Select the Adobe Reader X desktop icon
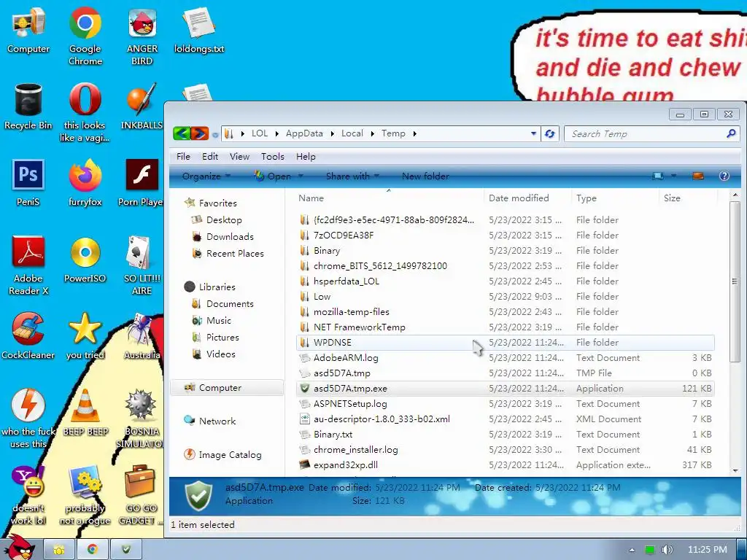747x560 pixels. [x=28, y=265]
